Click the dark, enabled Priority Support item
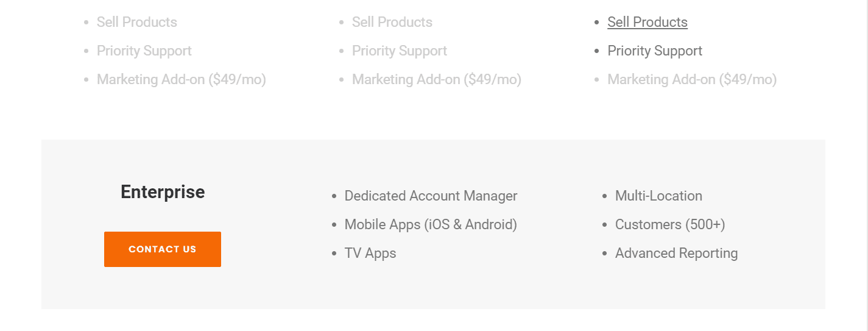Viewport: 868px width, 331px height. tap(655, 51)
